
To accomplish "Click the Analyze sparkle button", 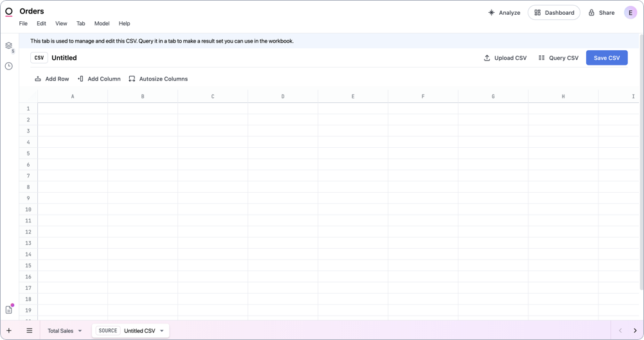I will [x=505, y=13].
